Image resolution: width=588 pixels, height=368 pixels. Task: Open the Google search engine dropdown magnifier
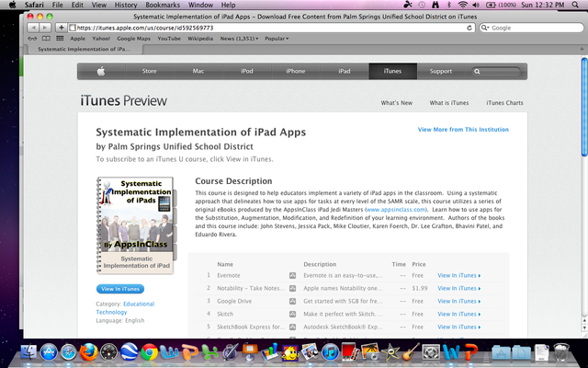click(x=485, y=28)
